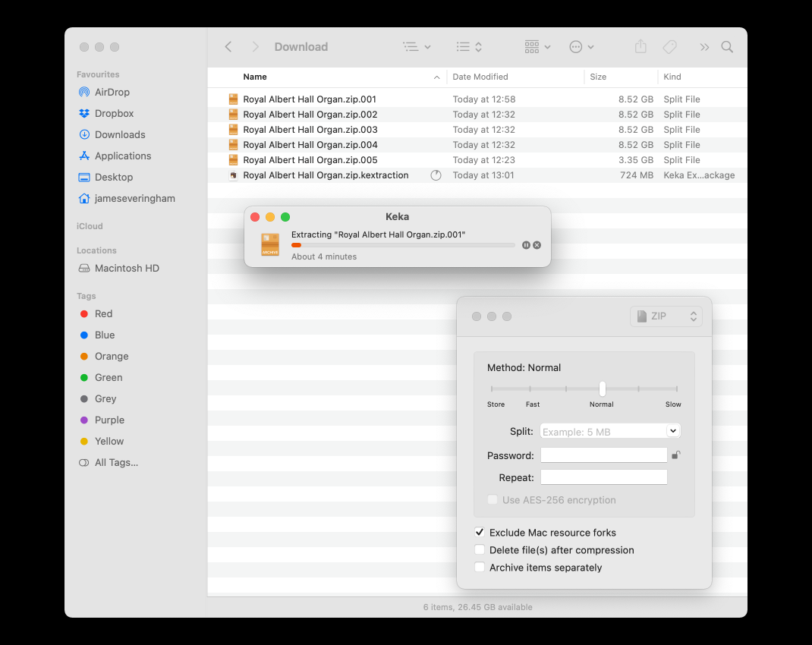The width and height of the screenshot is (812, 645).
Task: Select the Orange tag
Action: pyautogui.click(x=112, y=356)
